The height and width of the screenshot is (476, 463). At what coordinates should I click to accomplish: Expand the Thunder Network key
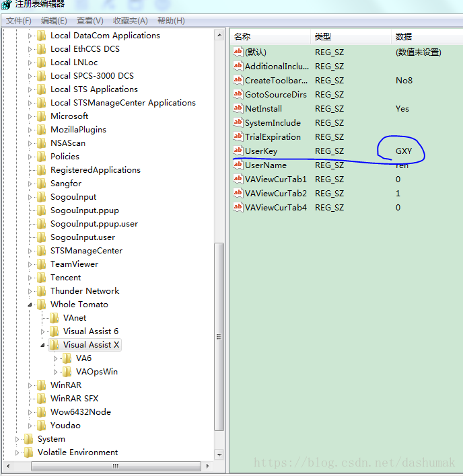pyautogui.click(x=30, y=291)
